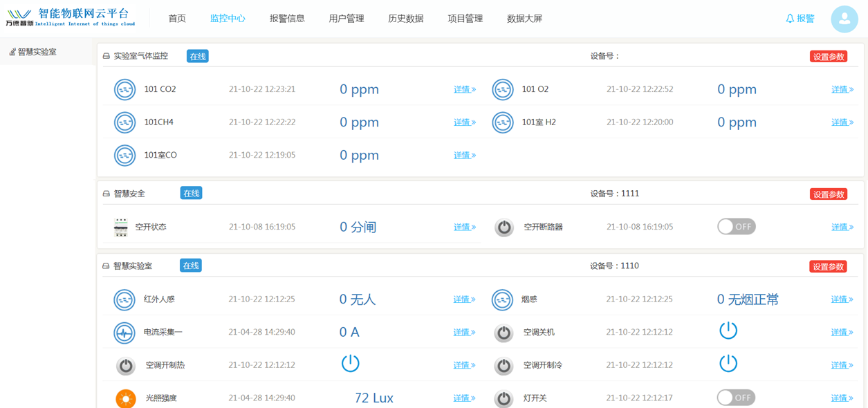The image size is (868, 408).
Task: Click 设置参数 for 智慧安全 device
Action: (829, 194)
